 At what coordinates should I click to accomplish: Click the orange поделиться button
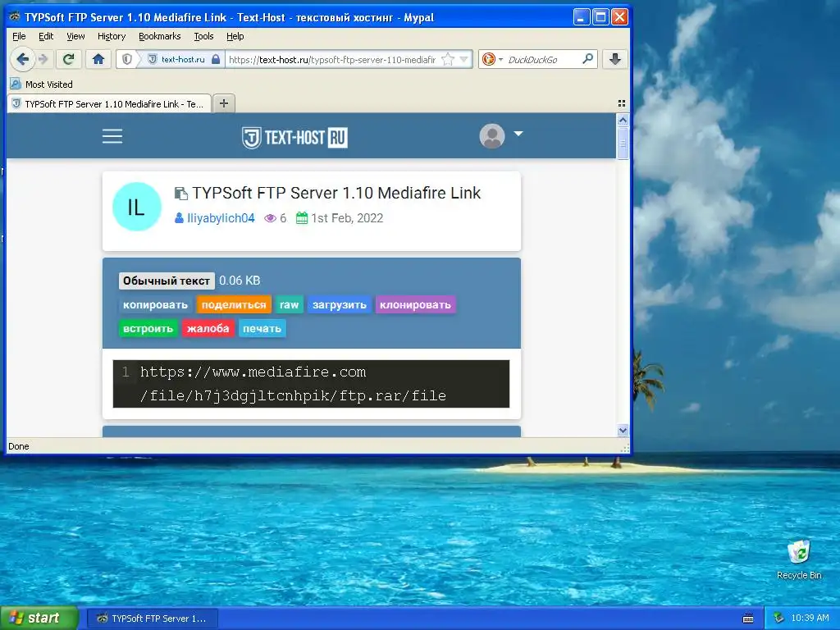[x=234, y=305]
